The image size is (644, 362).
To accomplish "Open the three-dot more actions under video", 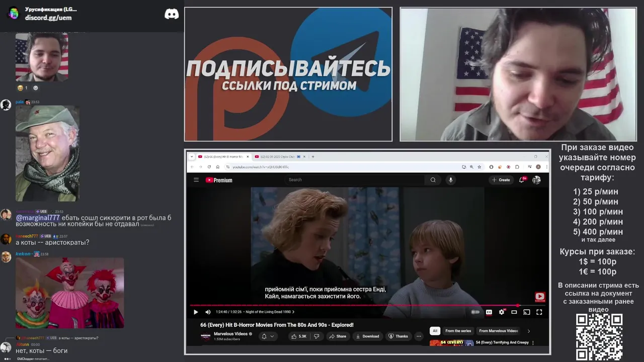I will (418, 336).
